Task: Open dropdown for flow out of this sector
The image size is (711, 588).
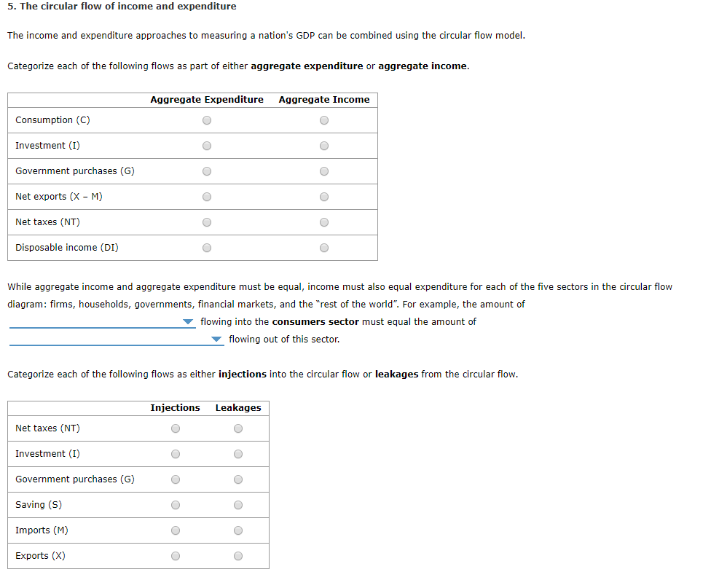Action: [117, 340]
